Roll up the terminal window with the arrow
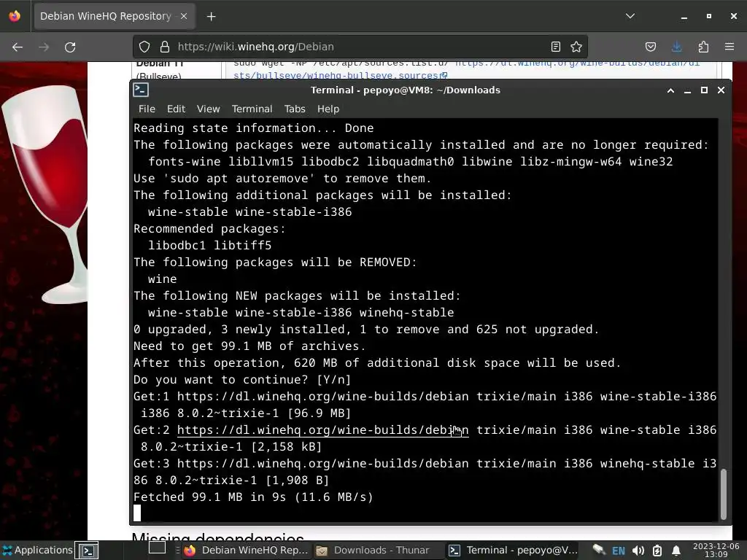The height and width of the screenshot is (560, 747). point(670,90)
